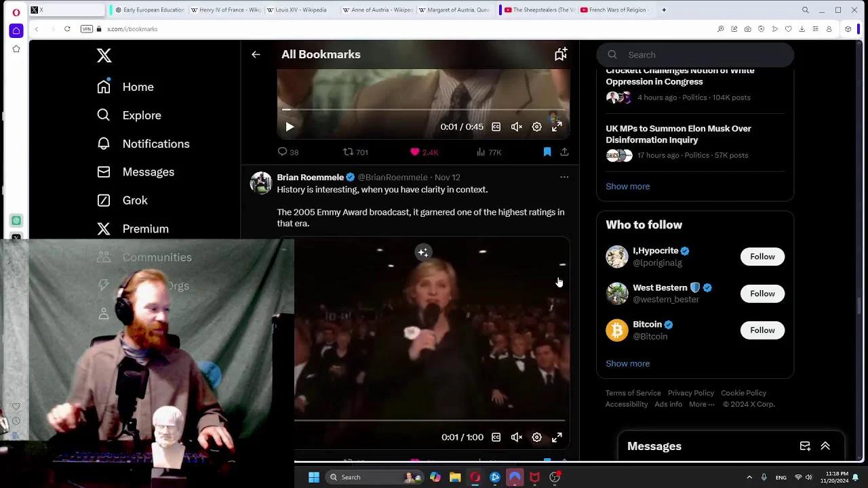Unlike the post with 2.4K likes

tap(415, 152)
